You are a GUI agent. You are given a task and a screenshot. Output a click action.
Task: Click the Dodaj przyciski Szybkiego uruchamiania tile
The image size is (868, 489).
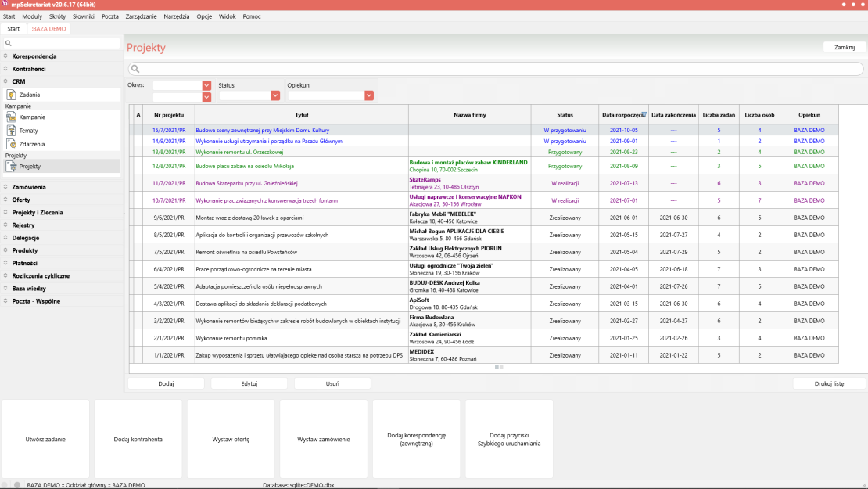pyautogui.click(x=509, y=439)
